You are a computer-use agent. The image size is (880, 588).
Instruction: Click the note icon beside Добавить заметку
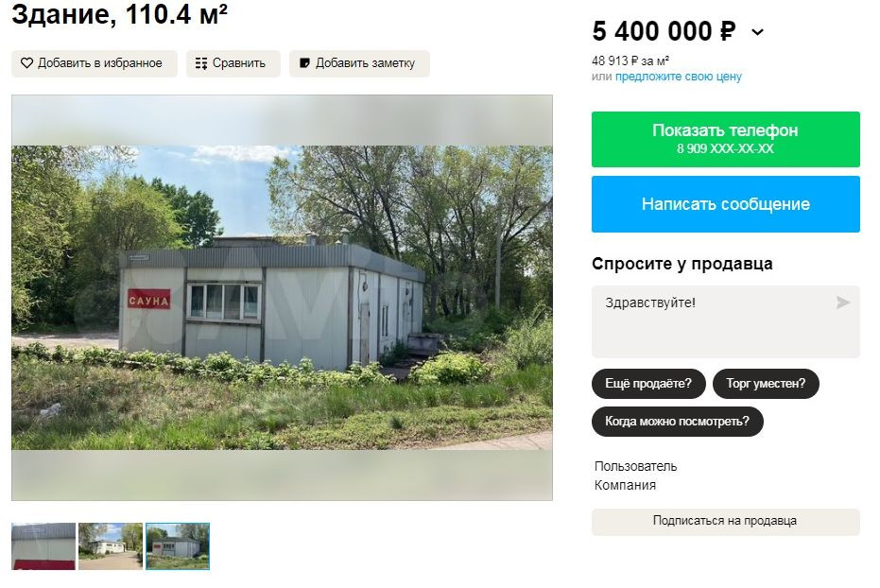[304, 62]
